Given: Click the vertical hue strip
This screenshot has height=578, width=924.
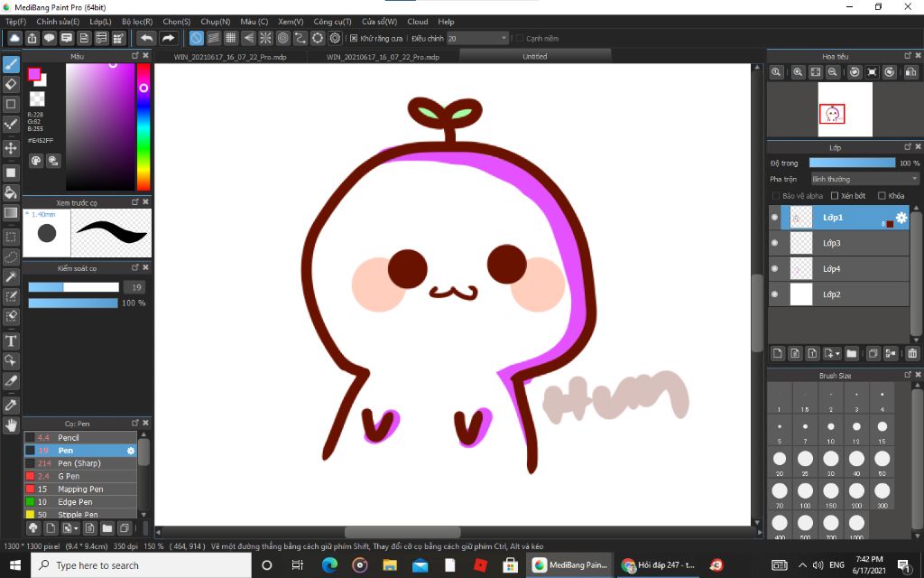Looking at the screenshot, I should pos(143,126).
